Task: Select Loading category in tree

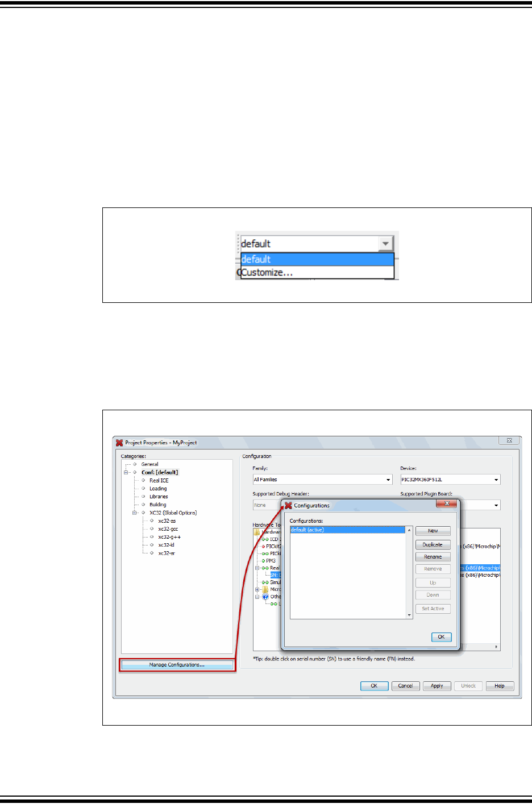Action: click(158, 489)
